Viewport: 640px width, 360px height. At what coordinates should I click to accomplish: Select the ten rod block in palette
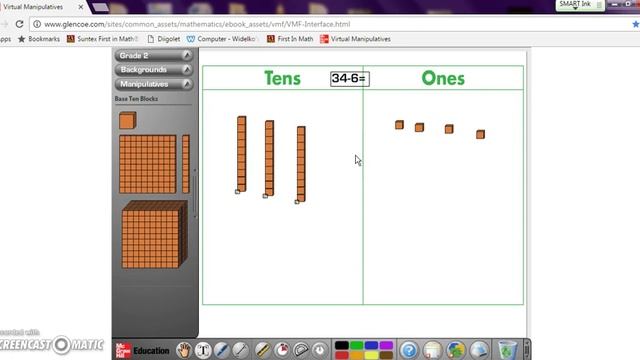tap(186, 164)
